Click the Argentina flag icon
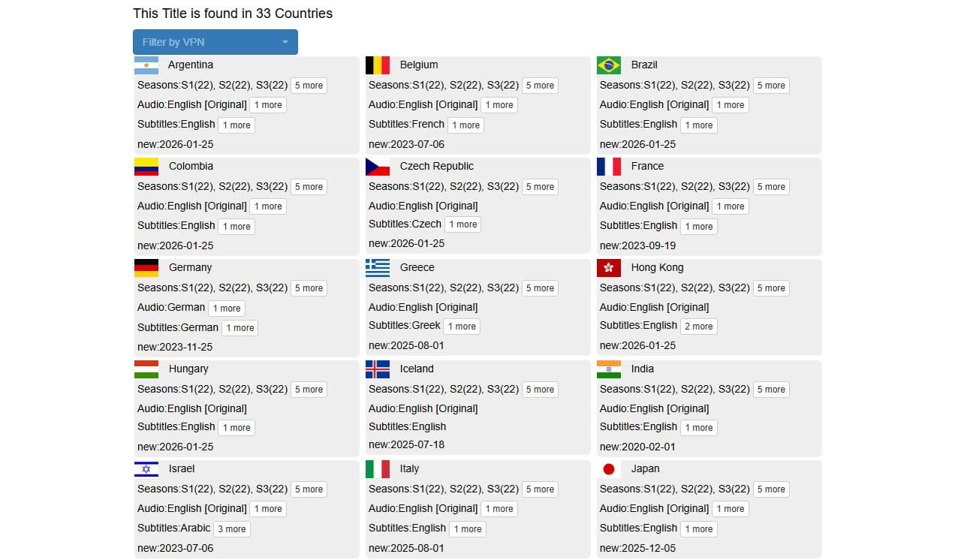 pyautogui.click(x=146, y=65)
